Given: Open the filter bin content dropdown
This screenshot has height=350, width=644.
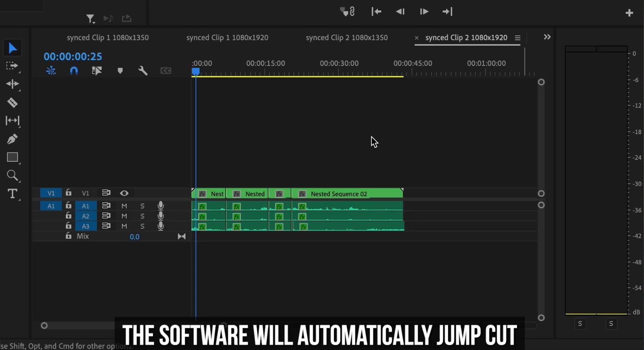Looking at the screenshot, I should [x=90, y=18].
